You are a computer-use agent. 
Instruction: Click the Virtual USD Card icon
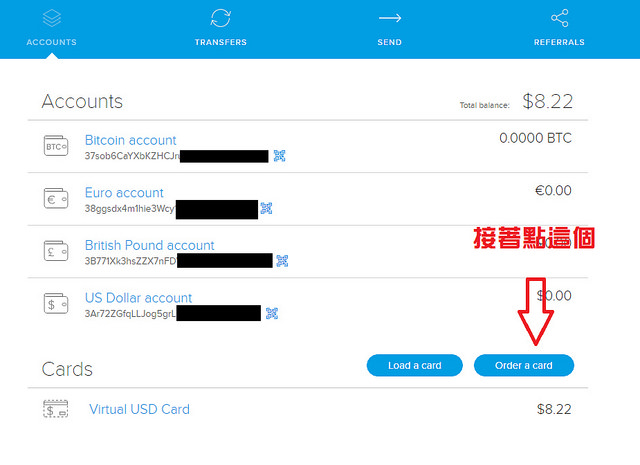point(56,409)
